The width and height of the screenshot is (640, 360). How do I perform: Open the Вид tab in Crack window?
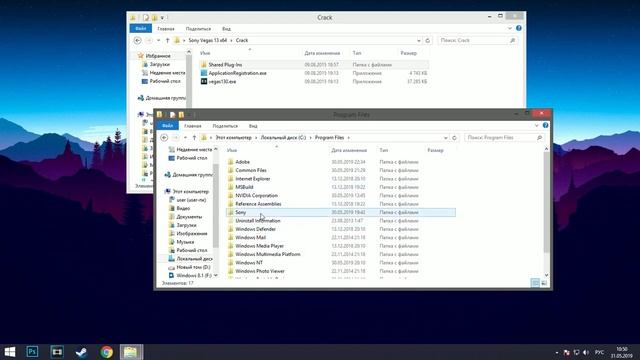click(x=226, y=29)
